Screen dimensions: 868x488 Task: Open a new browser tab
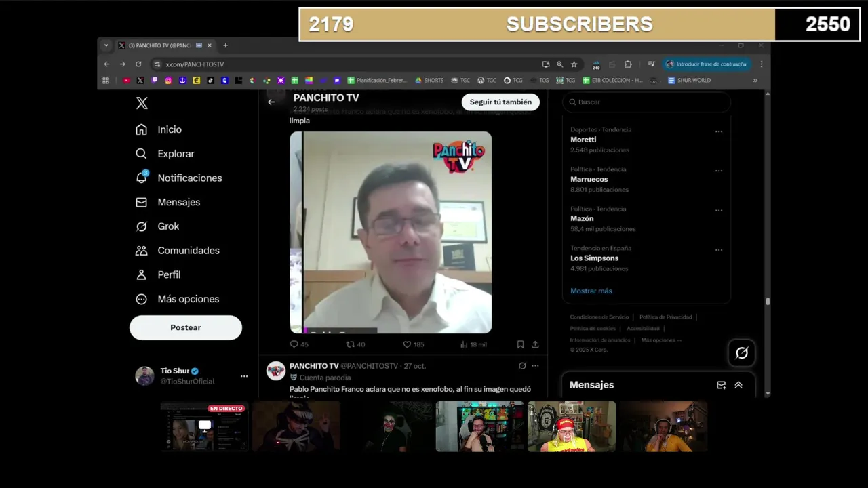tap(225, 45)
